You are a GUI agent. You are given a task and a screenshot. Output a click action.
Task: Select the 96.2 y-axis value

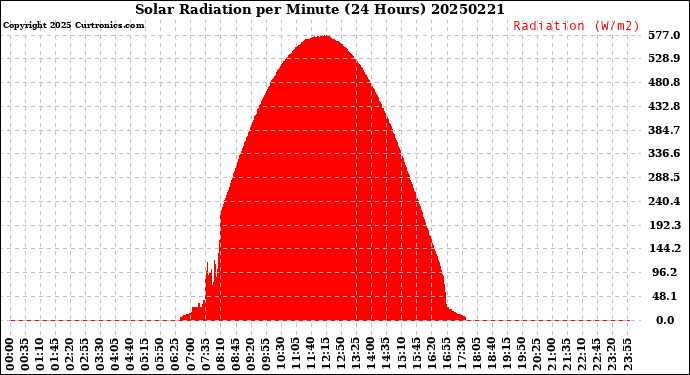pyautogui.click(x=664, y=272)
